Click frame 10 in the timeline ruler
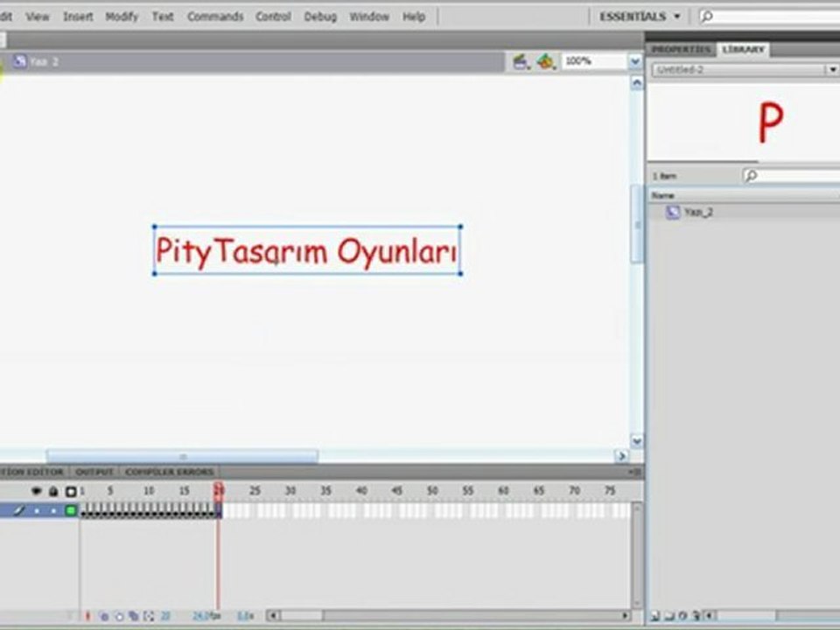 (149, 491)
